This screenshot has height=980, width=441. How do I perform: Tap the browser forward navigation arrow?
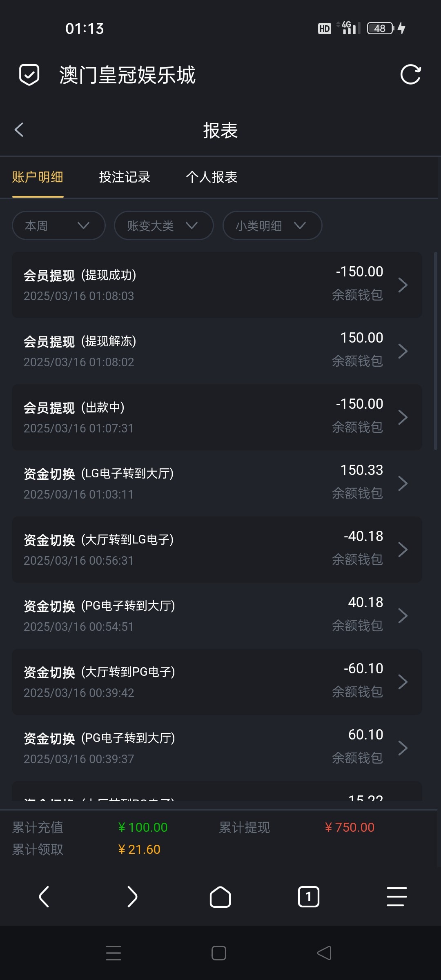tap(132, 897)
